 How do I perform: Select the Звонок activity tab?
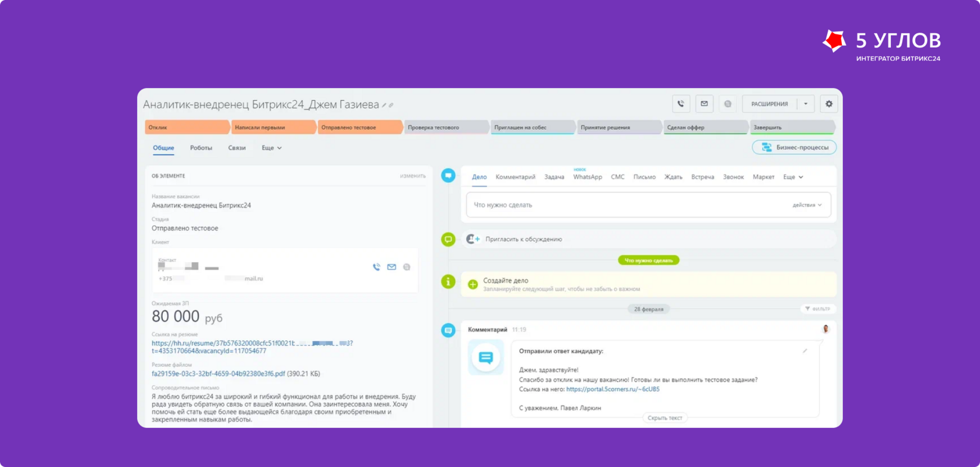[x=733, y=177]
